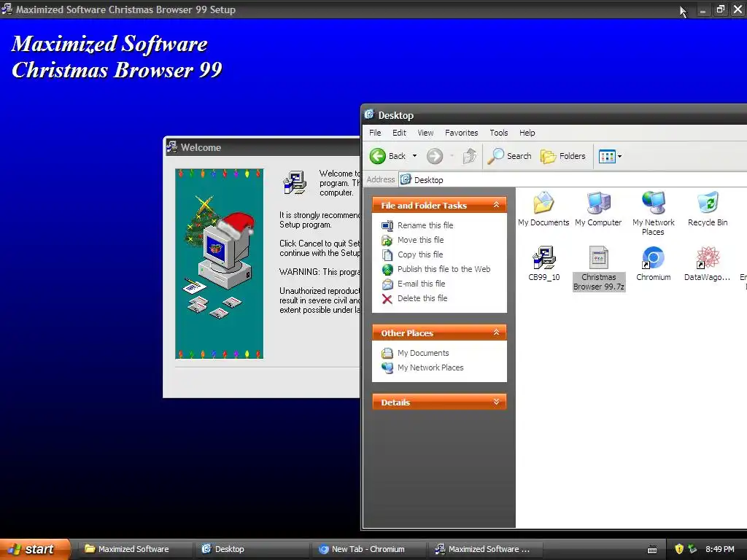Switch to New Tab - Chromium taskbar button

(368, 549)
